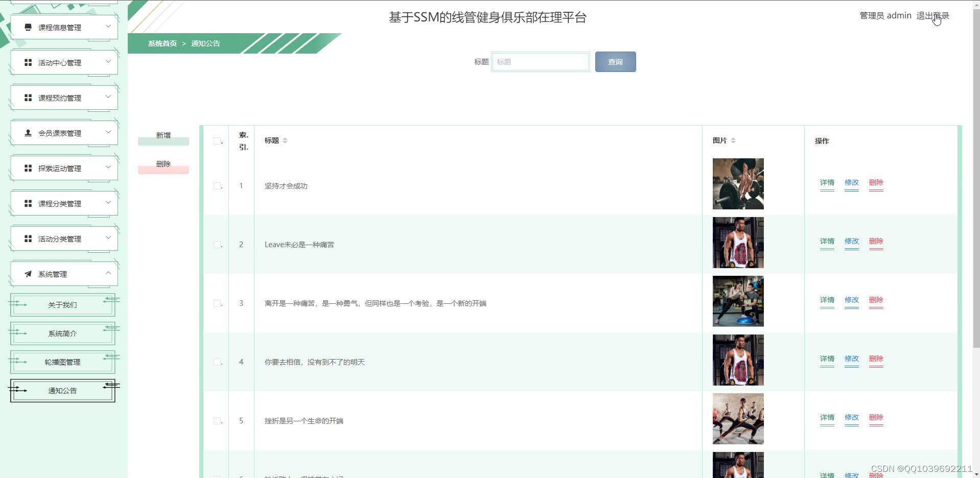Check the box for row 2 Leave未必是一种痛苦

[217, 245]
